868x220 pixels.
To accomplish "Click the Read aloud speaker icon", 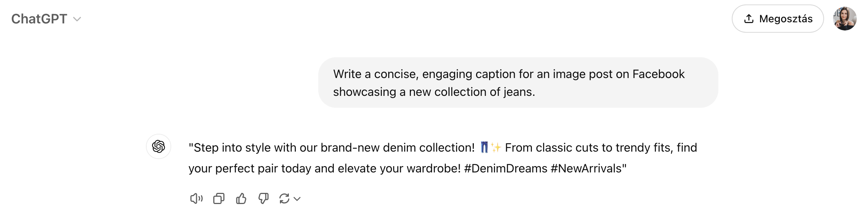I will point(196,199).
